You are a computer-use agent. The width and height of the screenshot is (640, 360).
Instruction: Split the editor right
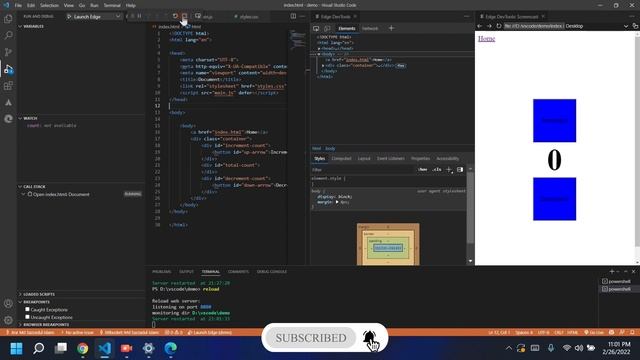click(293, 16)
